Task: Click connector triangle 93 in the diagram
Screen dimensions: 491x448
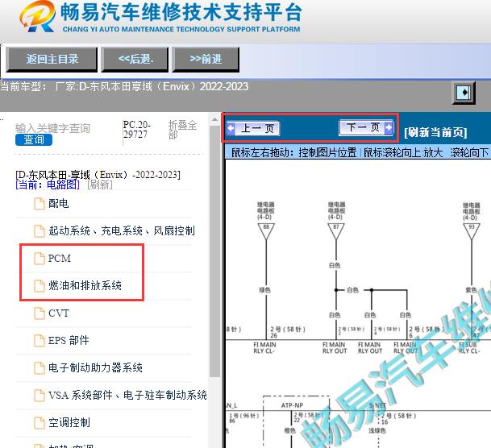Action: tap(472, 231)
